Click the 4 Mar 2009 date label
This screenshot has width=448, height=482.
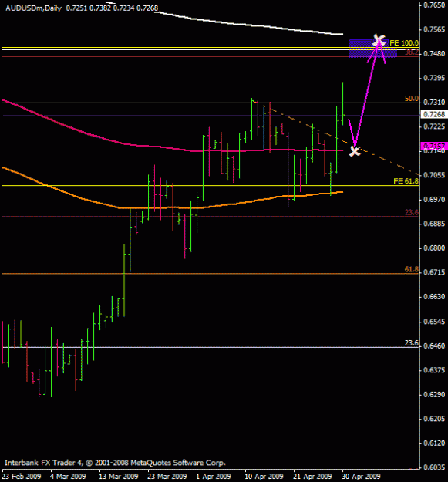point(68,476)
